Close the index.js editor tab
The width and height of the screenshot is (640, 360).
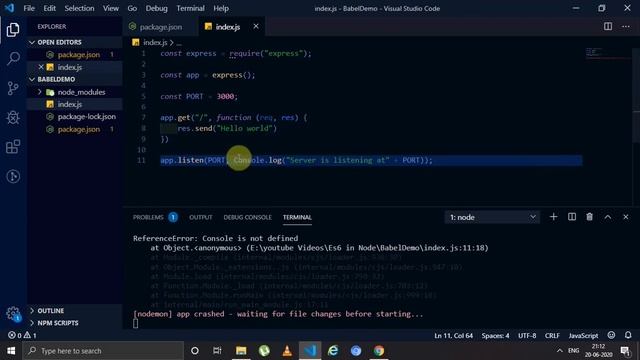pyautogui.click(x=256, y=27)
